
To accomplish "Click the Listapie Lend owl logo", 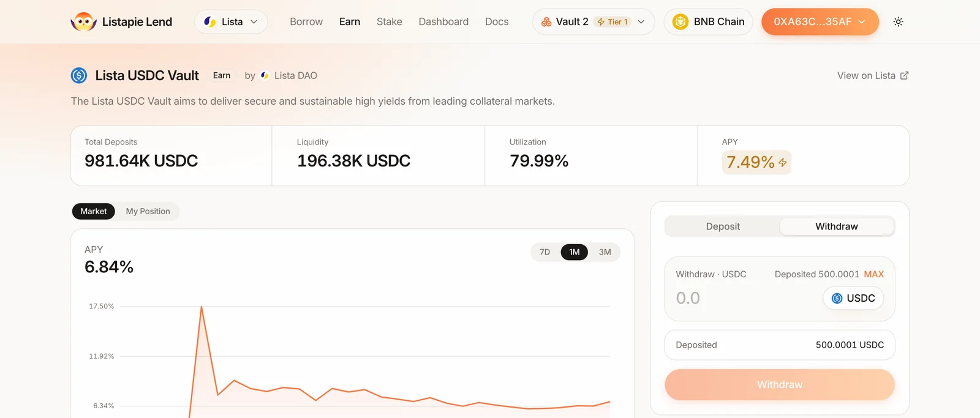I will pyautogui.click(x=83, y=22).
